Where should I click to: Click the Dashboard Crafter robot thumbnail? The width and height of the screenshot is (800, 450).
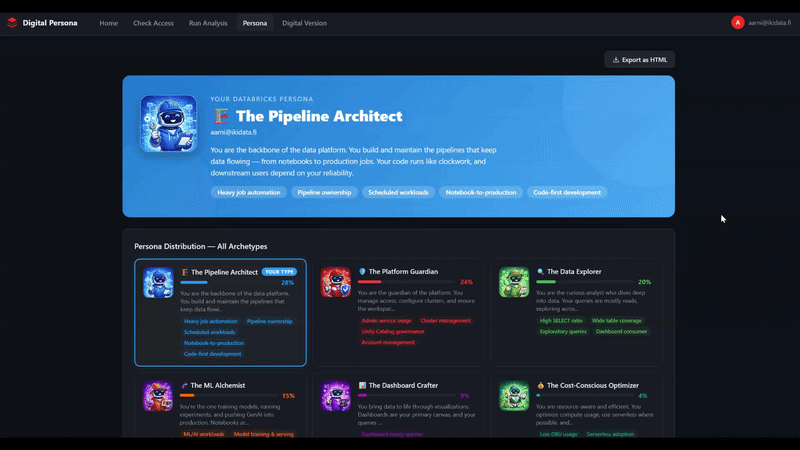coord(336,396)
